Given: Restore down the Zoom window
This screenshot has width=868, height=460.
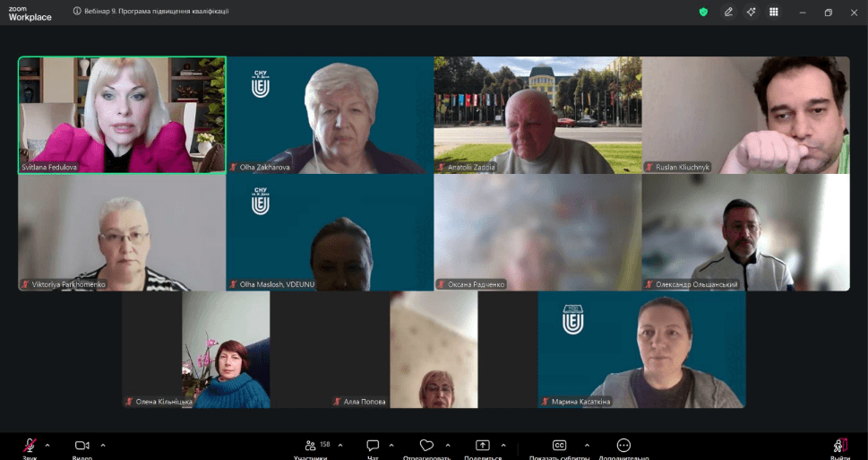Looking at the screenshot, I should coord(828,12).
